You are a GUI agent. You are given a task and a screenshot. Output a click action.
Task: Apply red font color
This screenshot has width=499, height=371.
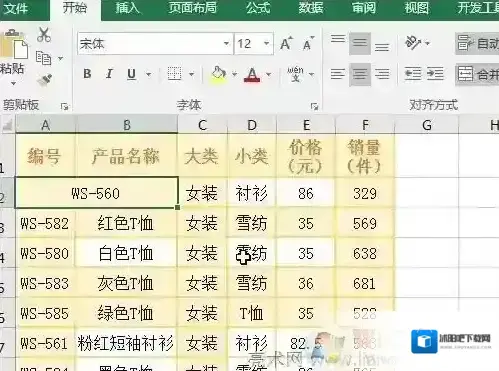[252, 74]
